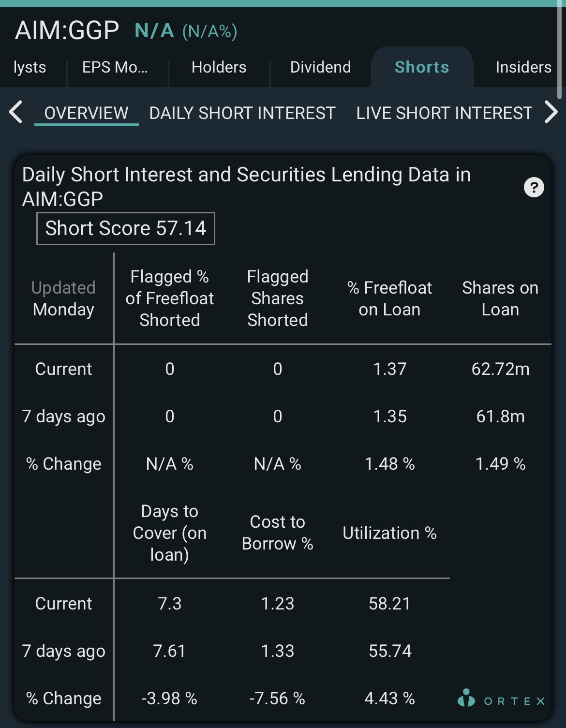Click the Shares on Loan column header

click(500, 298)
